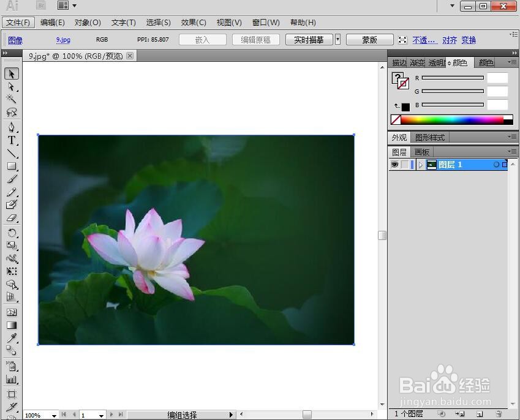The width and height of the screenshot is (520, 420).
Task: Select the Blob Brush tool
Action: click(x=12, y=204)
